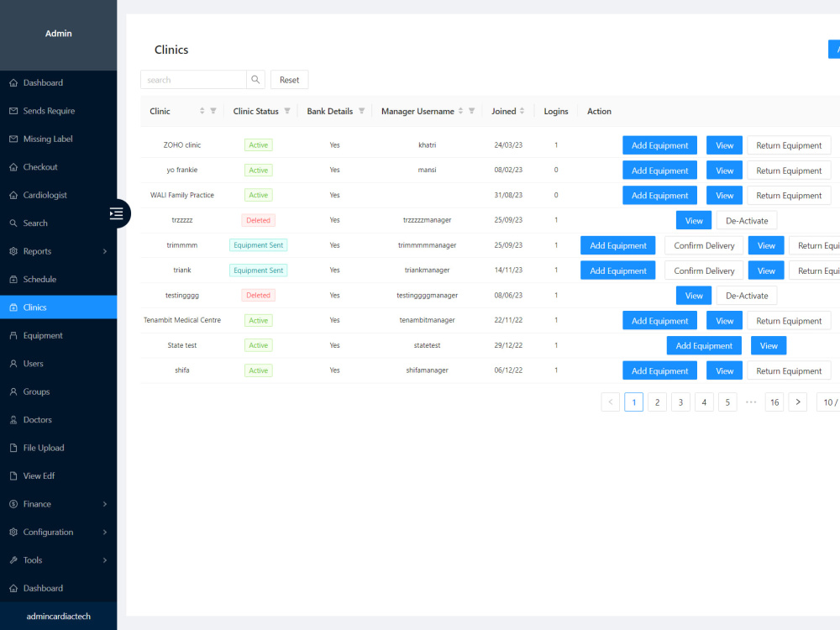840x630 pixels.
Task: Open Equipment page
Action: click(59, 335)
